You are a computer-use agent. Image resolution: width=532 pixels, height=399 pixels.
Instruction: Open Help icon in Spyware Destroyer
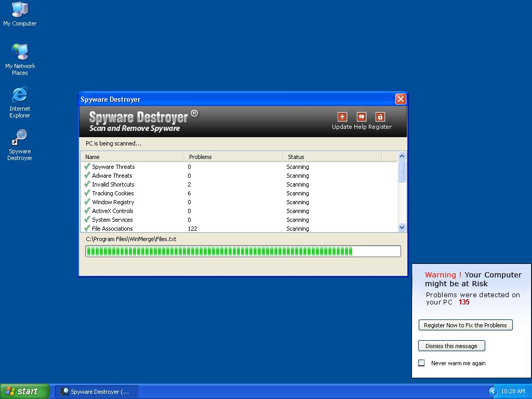click(361, 117)
